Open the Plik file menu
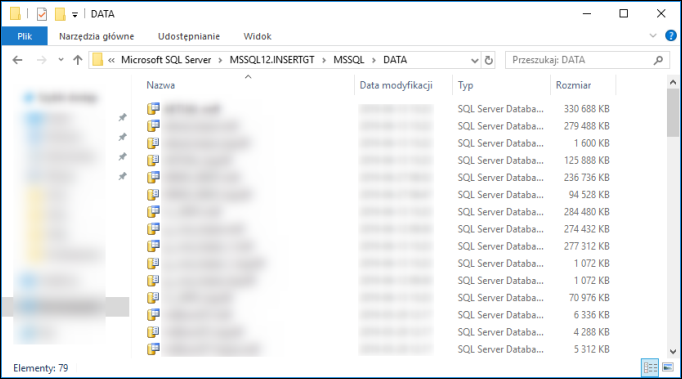Image resolution: width=682 pixels, height=379 pixels. tap(24, 36)
